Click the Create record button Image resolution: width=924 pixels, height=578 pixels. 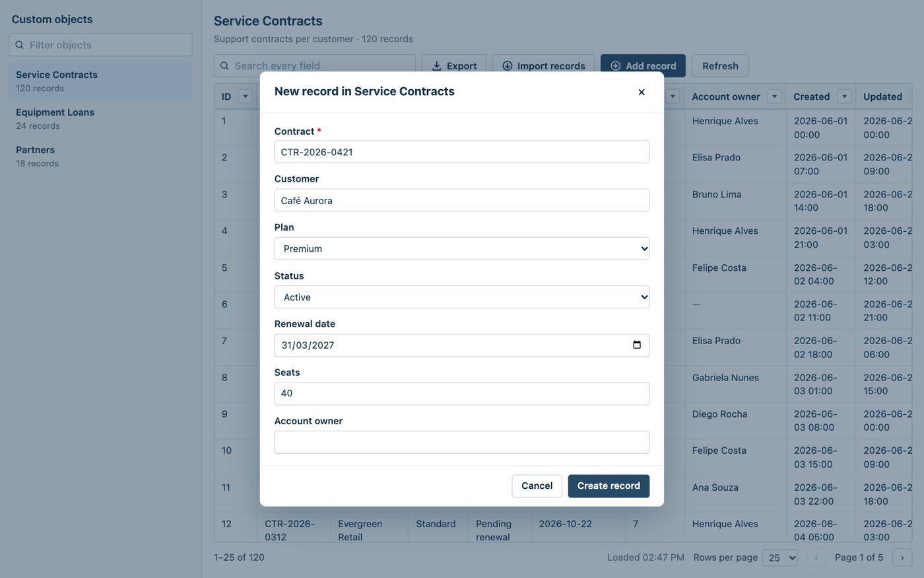[609, 486]
